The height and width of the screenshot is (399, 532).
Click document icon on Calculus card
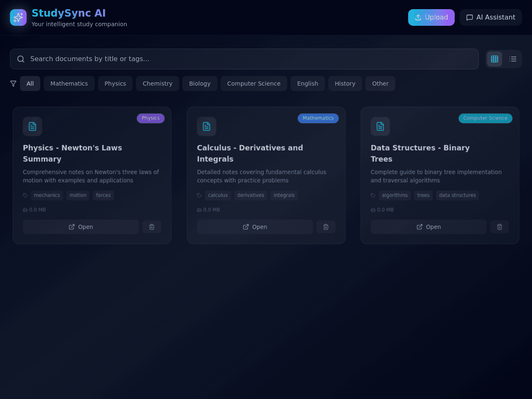click(x=207, y=126)
